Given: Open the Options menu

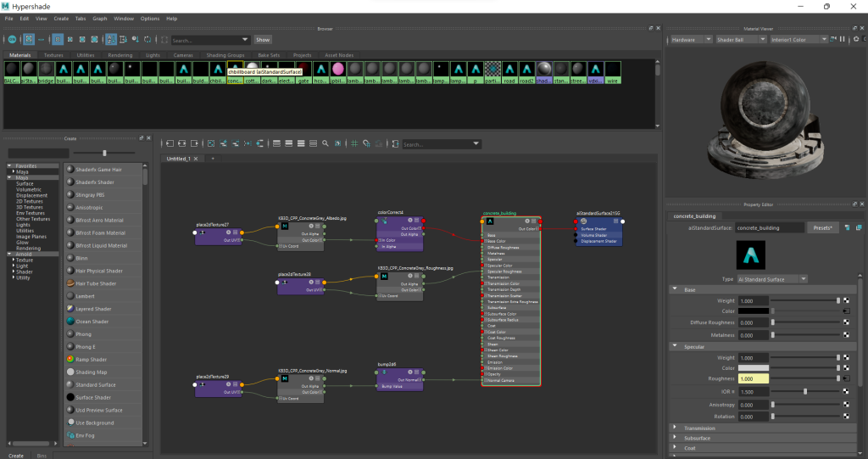Looking at the screenshot, I should pyautogui.click(x=149, y=19).
